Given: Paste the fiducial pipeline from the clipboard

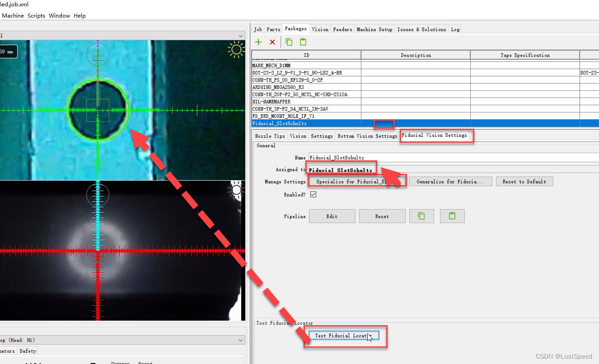Looking at the screenshot, I should click(x=452, y=216).
